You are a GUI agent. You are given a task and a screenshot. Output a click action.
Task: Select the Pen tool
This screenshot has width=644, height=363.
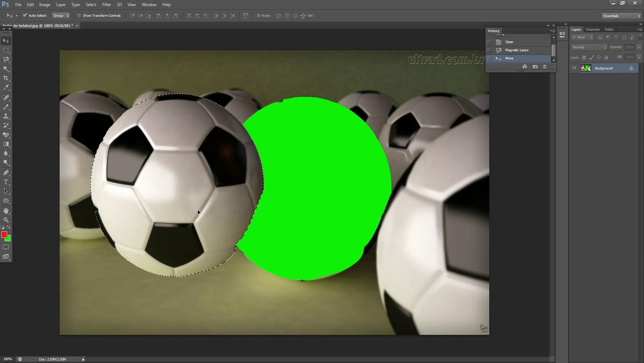click(x=6, y=172)
